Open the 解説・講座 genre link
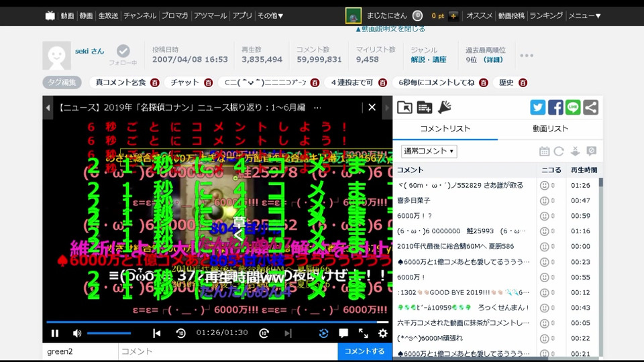644x362 pixels. pos(429,60)
